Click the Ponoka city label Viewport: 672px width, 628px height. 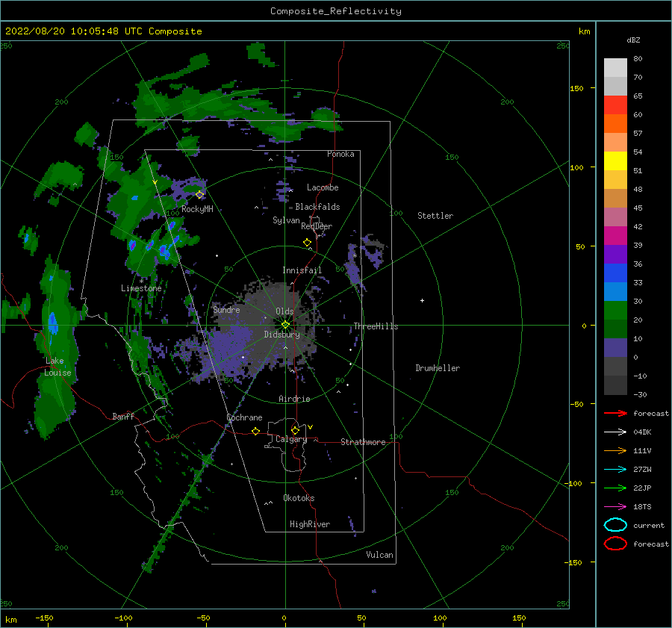tap(340, 154)
